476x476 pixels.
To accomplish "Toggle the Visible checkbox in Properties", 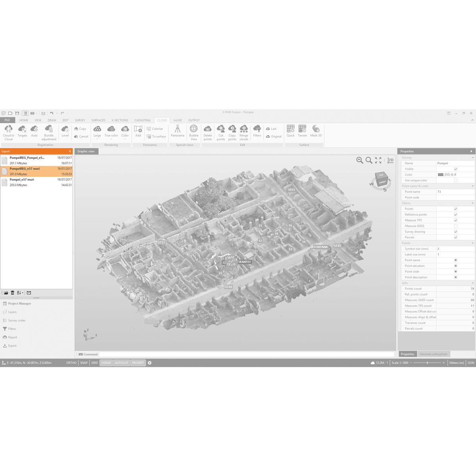I will tap(455, 169).
